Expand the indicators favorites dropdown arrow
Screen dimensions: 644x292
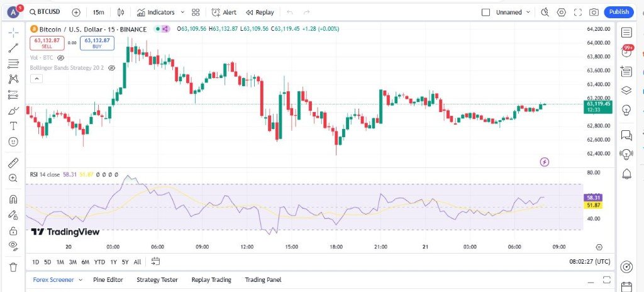[x=183, y=13]
